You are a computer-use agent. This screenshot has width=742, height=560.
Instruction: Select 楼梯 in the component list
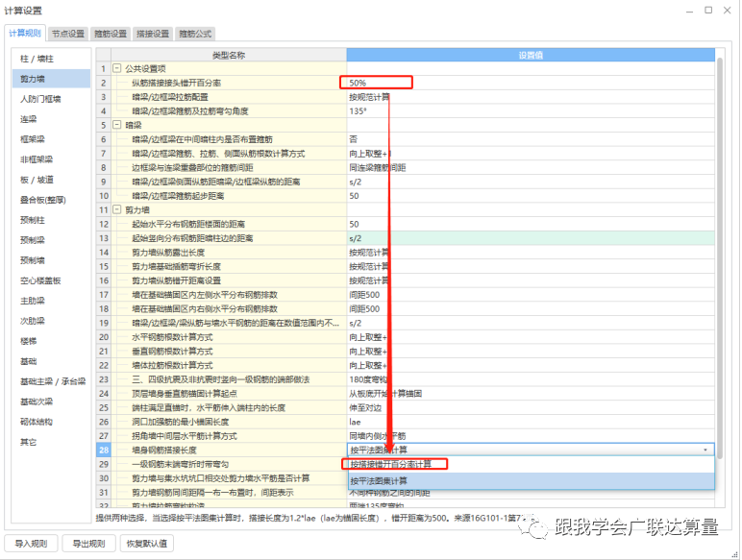(51, 341)
